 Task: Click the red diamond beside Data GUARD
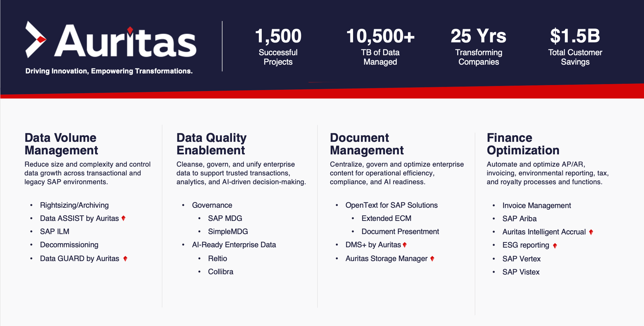click(125, 259)
